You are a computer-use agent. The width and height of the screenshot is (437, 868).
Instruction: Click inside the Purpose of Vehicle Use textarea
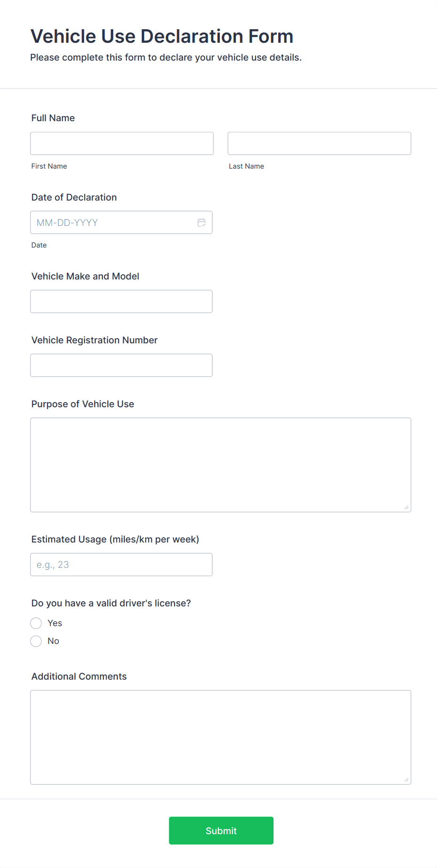click(x=220, y=463)
